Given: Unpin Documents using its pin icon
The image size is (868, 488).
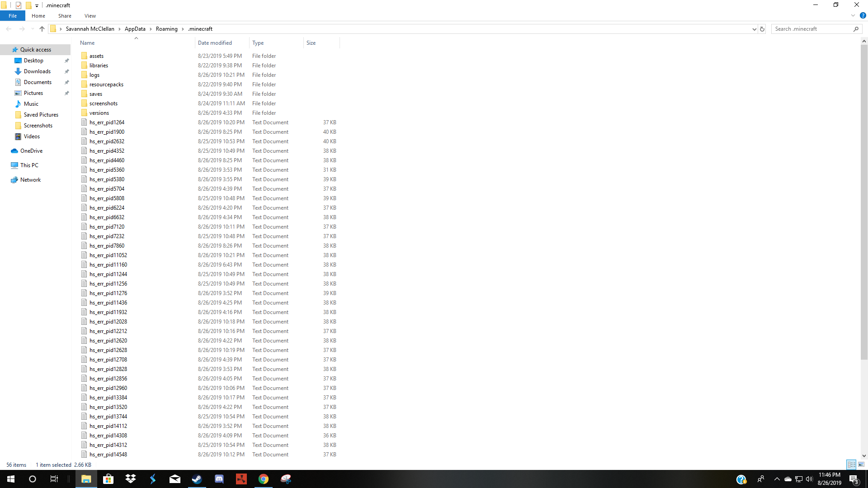Looking at the screenshot, I should pyautogui.click(x=67, y=82).
